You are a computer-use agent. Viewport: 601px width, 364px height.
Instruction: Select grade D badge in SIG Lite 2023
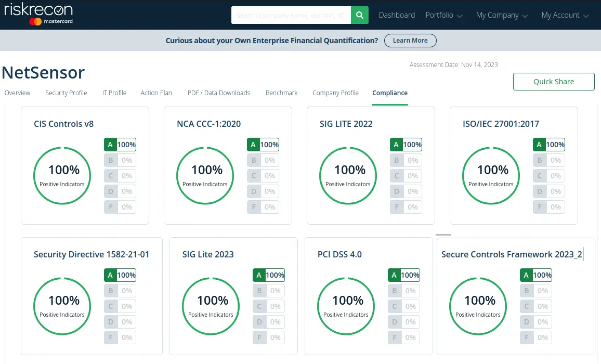click(x=269, y=322)
